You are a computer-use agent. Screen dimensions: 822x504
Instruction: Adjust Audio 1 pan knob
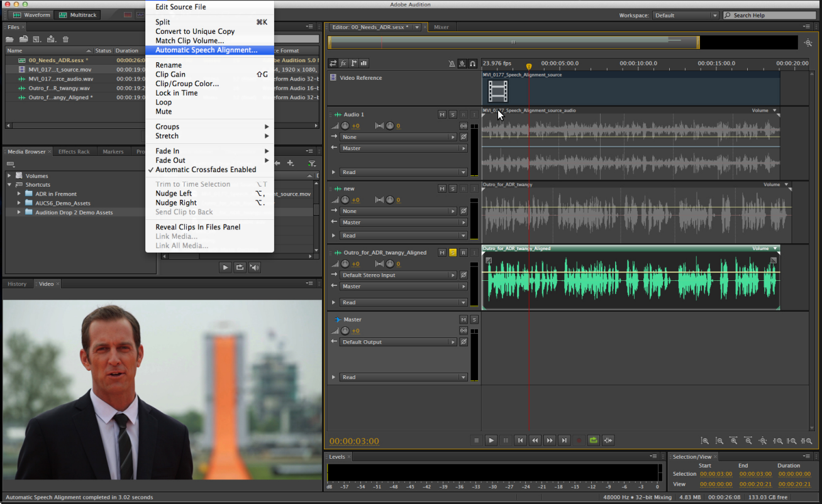(389, 126)
